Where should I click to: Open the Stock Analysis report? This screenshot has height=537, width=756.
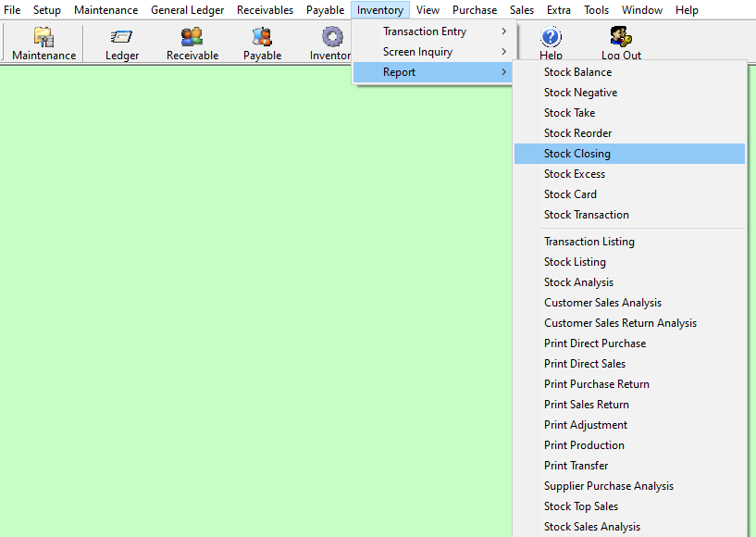pyautogui.click(x=629, y=282)
